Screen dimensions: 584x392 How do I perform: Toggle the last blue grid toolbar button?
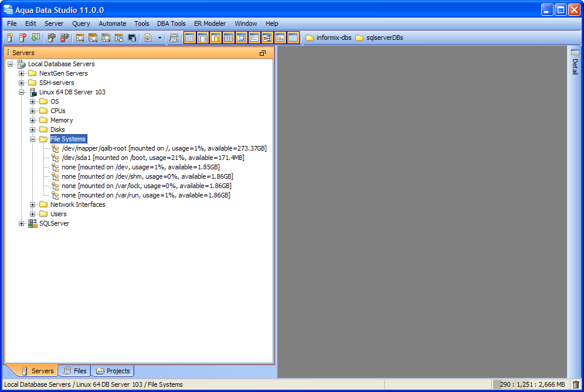click(x=293, y=38)
